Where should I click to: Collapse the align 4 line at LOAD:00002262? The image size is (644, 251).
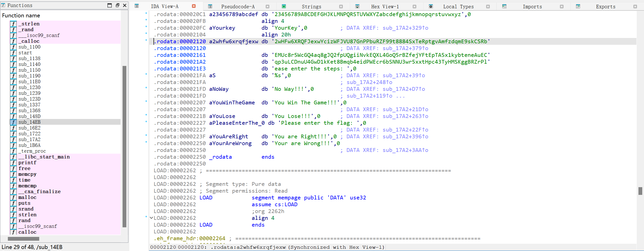pyautogui.click(x=151, y=218)
